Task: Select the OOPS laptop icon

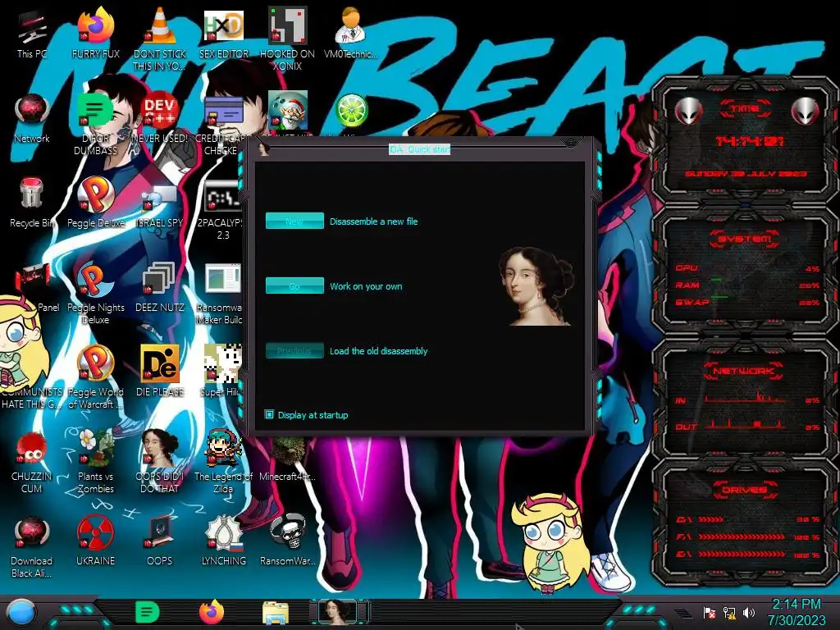Action: point(160,541)
